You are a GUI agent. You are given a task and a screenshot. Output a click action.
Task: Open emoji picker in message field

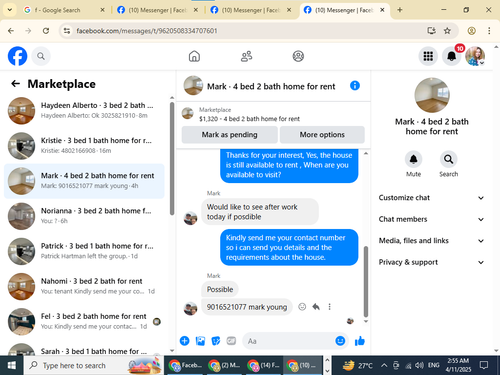(340, 341)
